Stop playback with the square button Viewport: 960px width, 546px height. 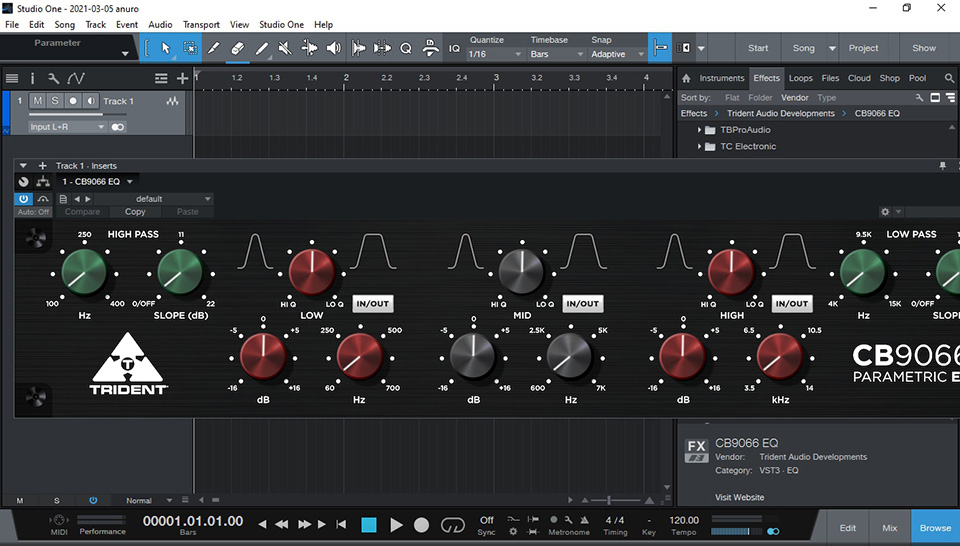pos(369,525)
